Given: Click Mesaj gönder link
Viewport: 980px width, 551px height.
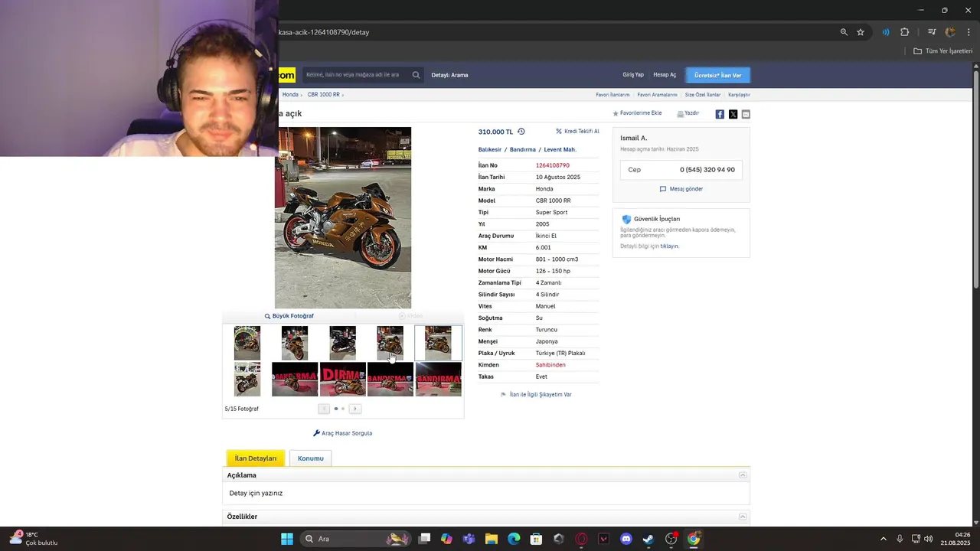Looking at the screenshot, I should (x=681, y=189).
